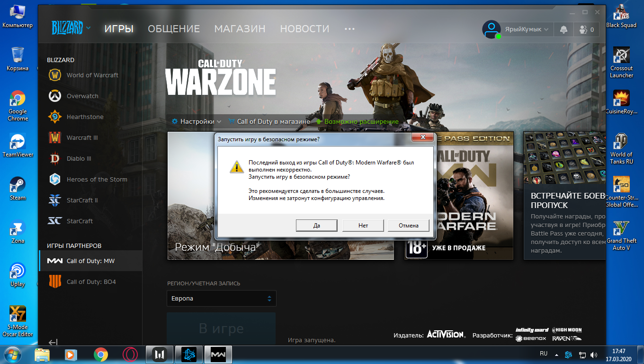Click the clock showing 17:47
644x364 pixels.
click(619, 351)
